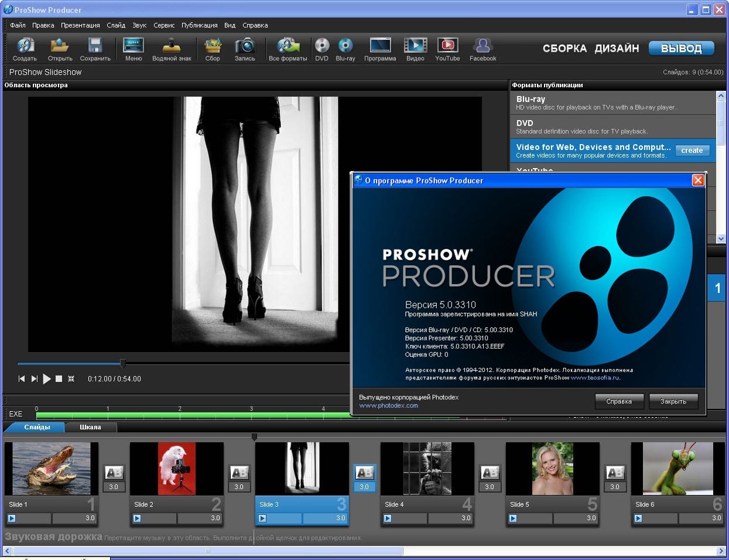
Task: Select the Slide 5 portrait thumbnail
Action: [x=553, y=469]
